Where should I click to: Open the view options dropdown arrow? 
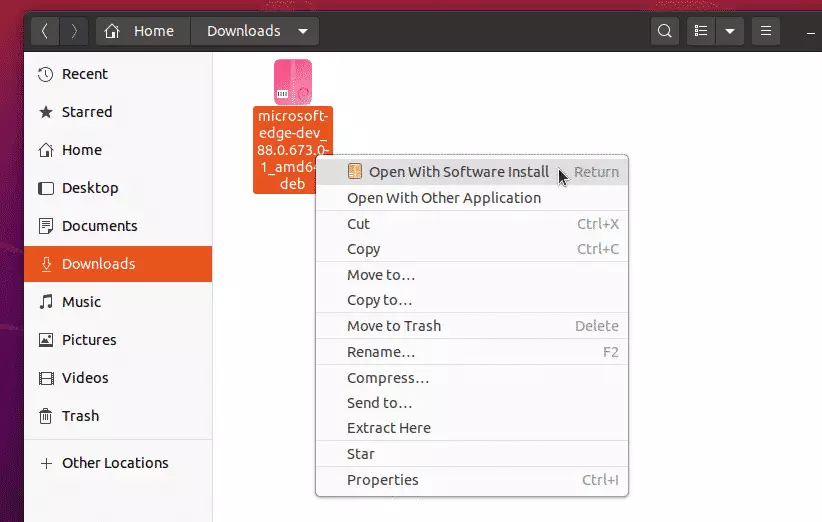pyautogui.click(x=730, y=31)
